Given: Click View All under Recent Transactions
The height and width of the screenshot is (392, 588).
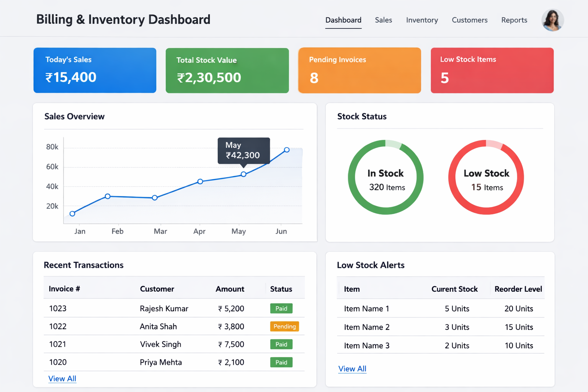Looking at the screenshot, I should point(62,379).
